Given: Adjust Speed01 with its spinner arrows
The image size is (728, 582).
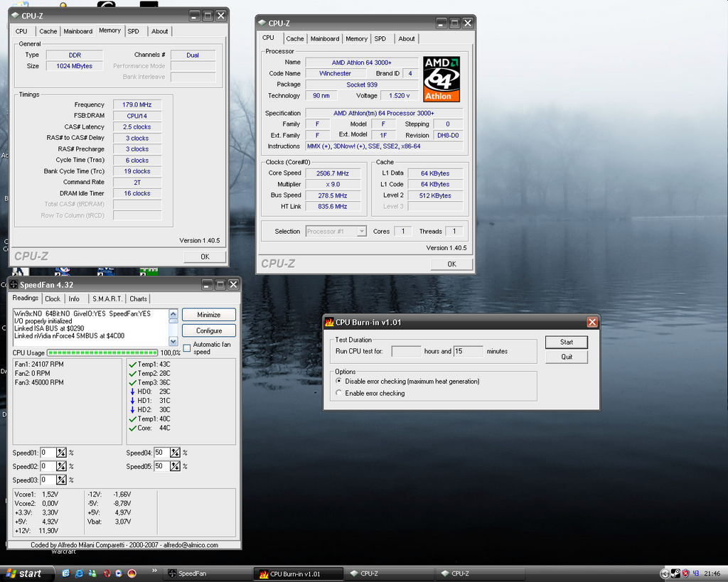Looking at the screenshot, I should tap(61, 453).
